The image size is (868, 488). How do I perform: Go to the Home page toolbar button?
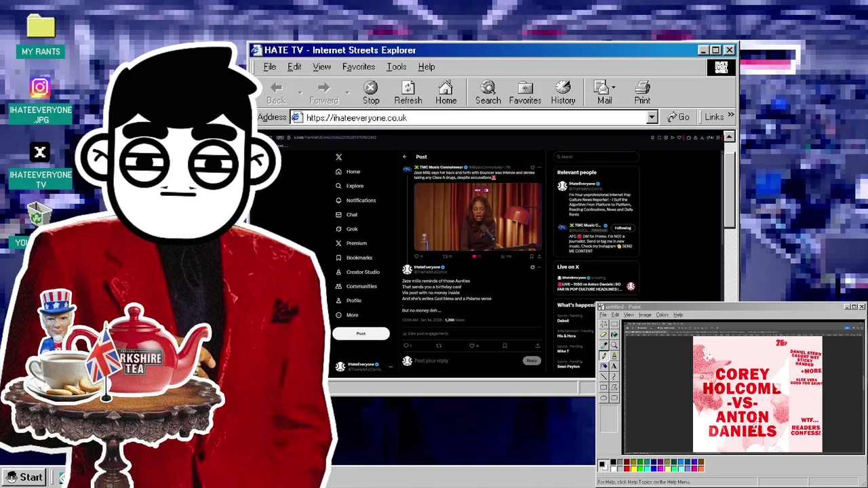(446, 93)
